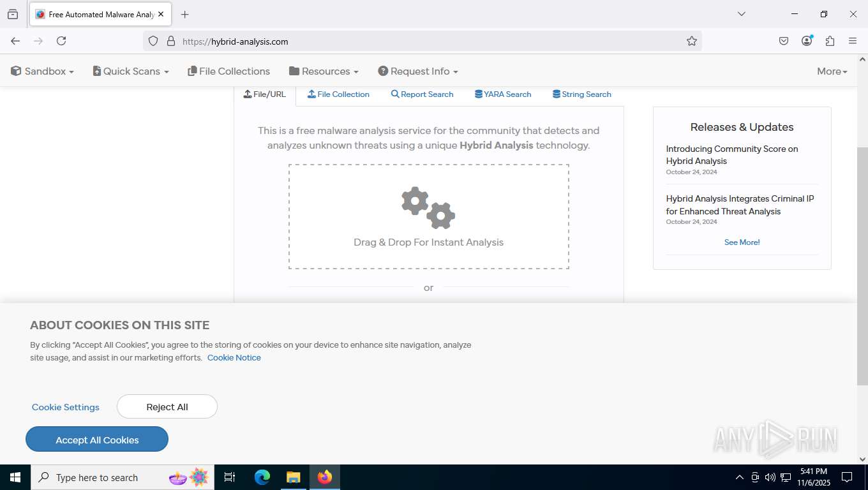Expand the Request Info menu
Viewport: 868px width, 490px height.
click(x=418, y=71)
